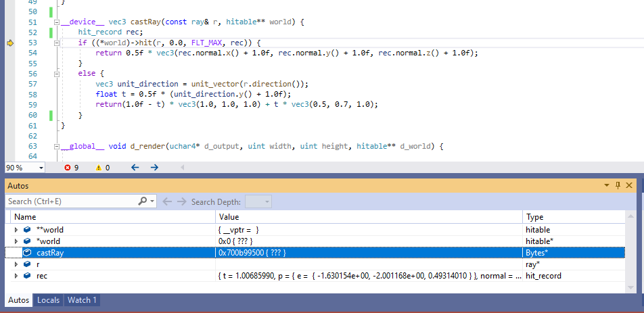Click the cube icon beside rec
Screen dimensions: 644x313
[27, 276]
